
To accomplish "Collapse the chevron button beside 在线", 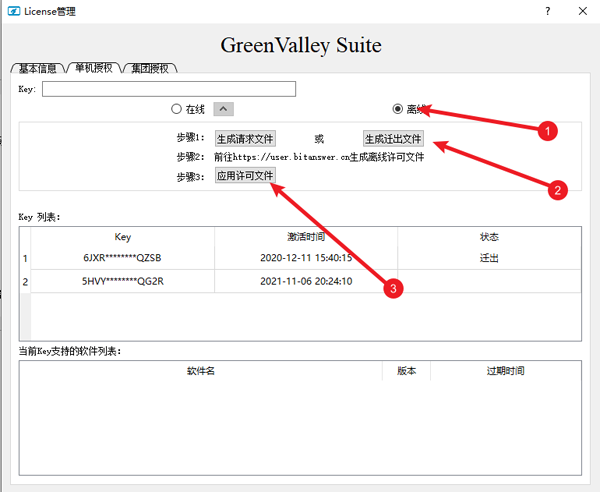I will pos(225,109).
